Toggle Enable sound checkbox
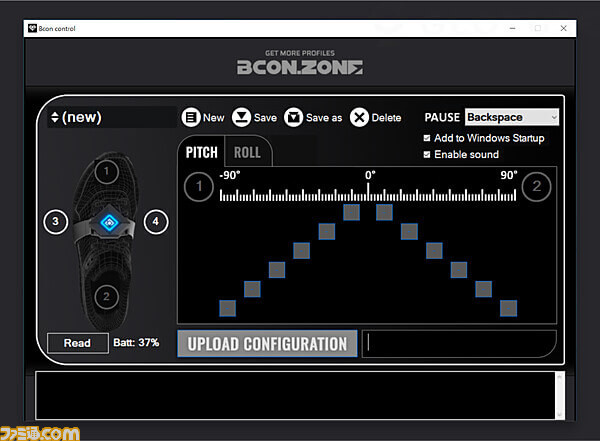Viewport: 600px width, 441px height. [x=427, y=155]
